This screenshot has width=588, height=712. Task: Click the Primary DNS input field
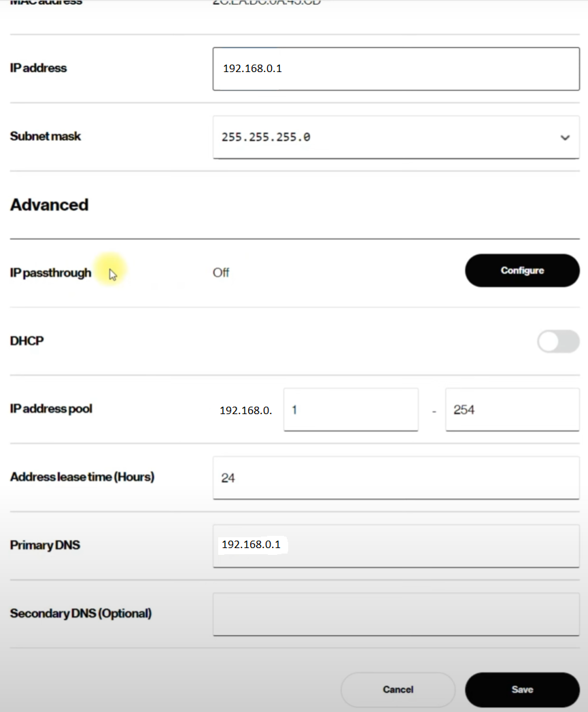[x=396, y=546]
